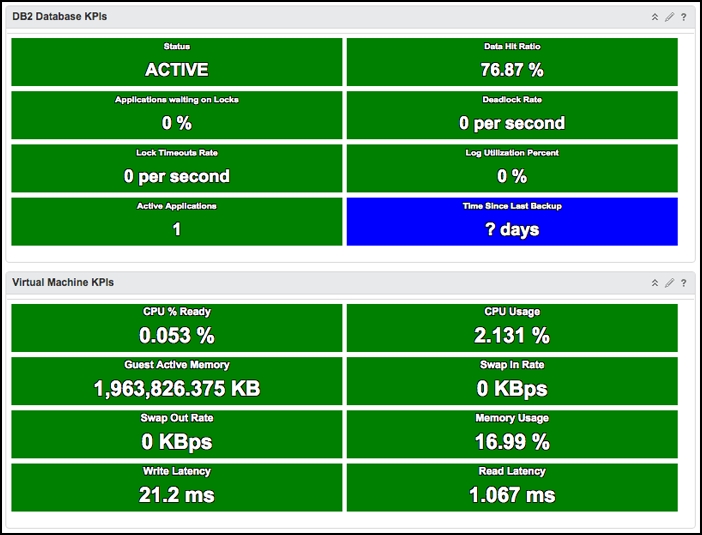Open the Lock Timeouts Rate tile
This screenshot has height=535, width=702.
[x=177, y=168]
